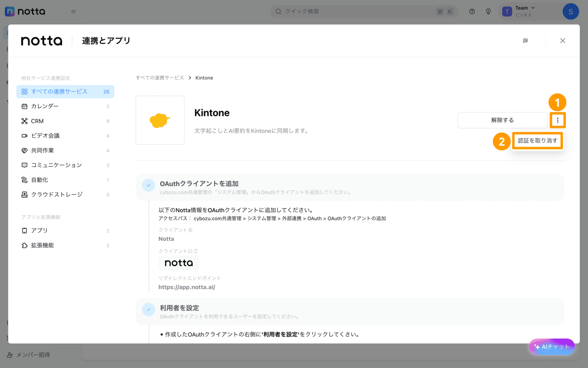The width and height of the screenshot is (588, 368).
Task: Select 認証を取り消す from the menu
Action: coord(537,141)
